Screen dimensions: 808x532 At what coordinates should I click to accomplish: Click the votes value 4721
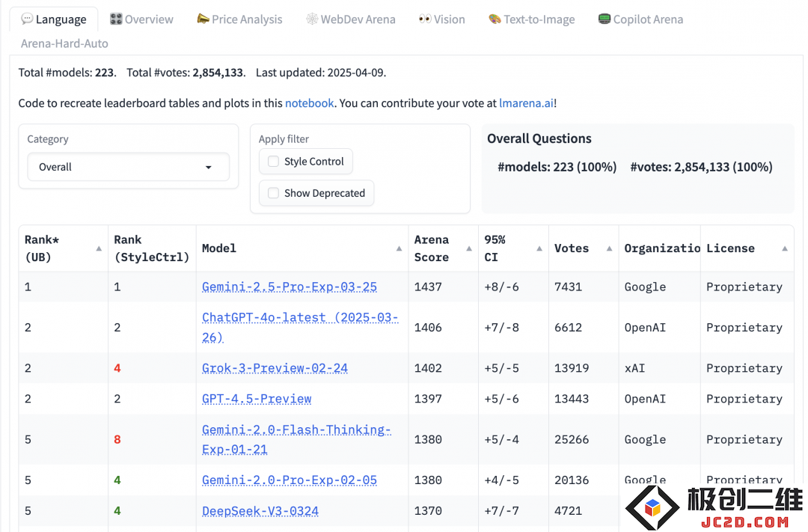click(x=569, y=511)
